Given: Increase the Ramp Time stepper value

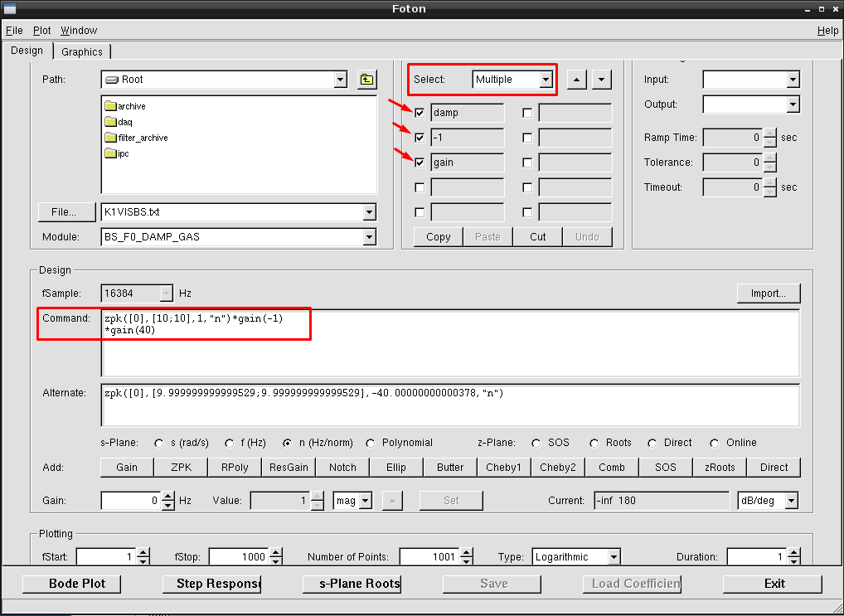Looking at the screenshot, I should [770, 133].
